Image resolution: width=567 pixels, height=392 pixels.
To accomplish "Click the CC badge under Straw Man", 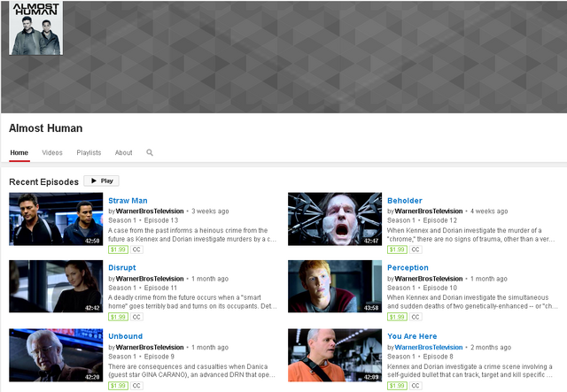I will [x=136, y=250].
